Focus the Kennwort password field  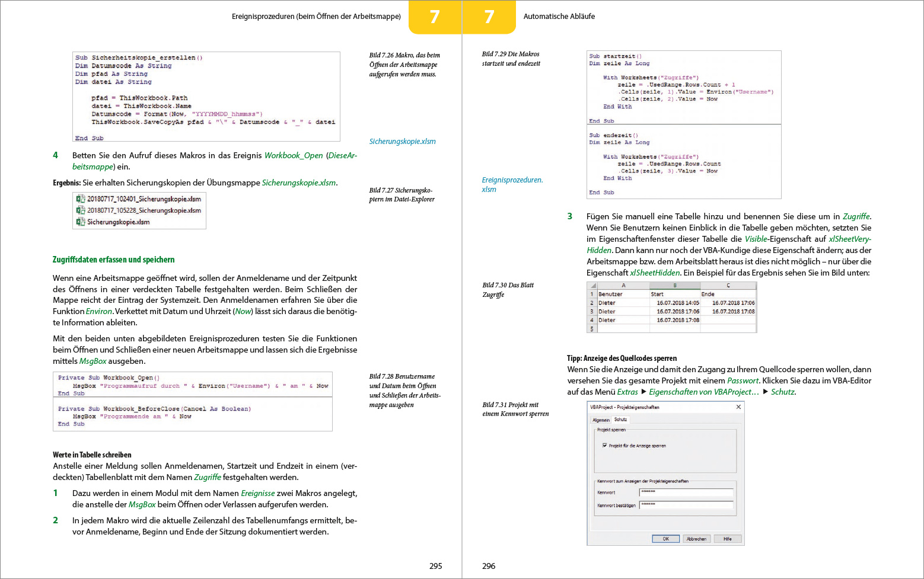(x=686, y=492)
